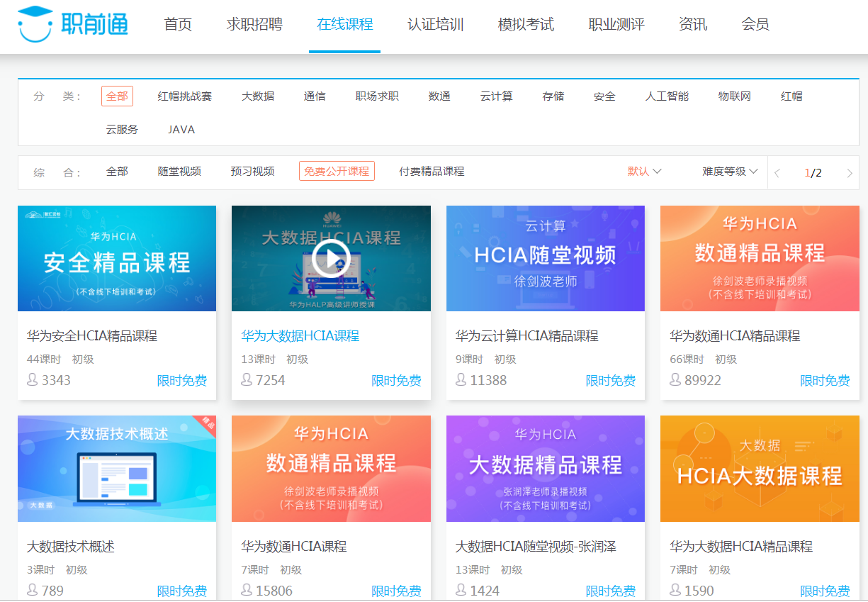Go to the next page arrow
Screen dimensions: 868x602
coord(850,173)
